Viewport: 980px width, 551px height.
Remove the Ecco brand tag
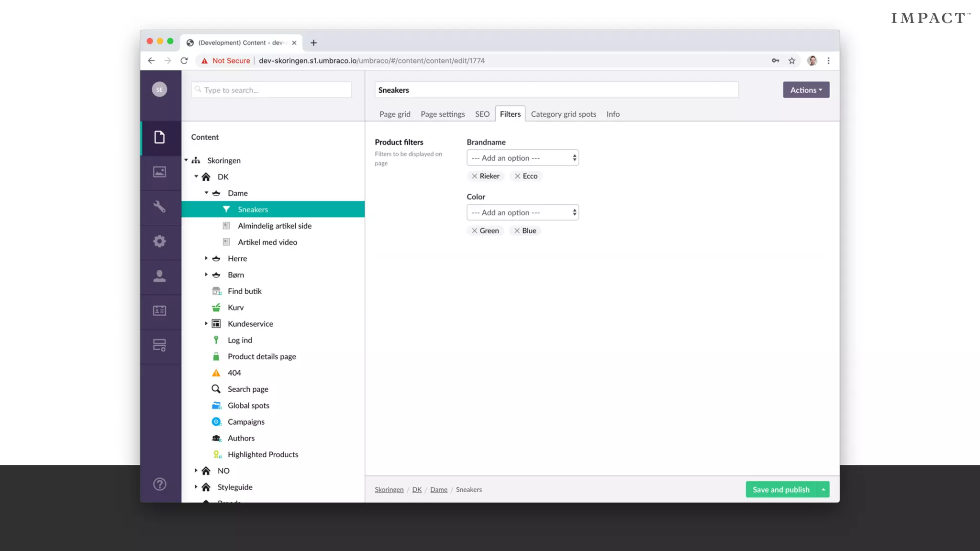tap(517, 176)
